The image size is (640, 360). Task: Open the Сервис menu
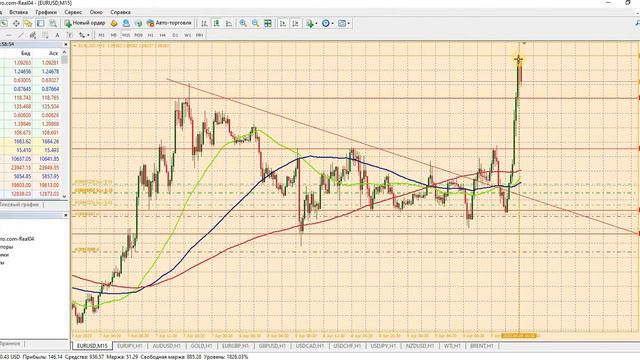(x=73, y=12)
